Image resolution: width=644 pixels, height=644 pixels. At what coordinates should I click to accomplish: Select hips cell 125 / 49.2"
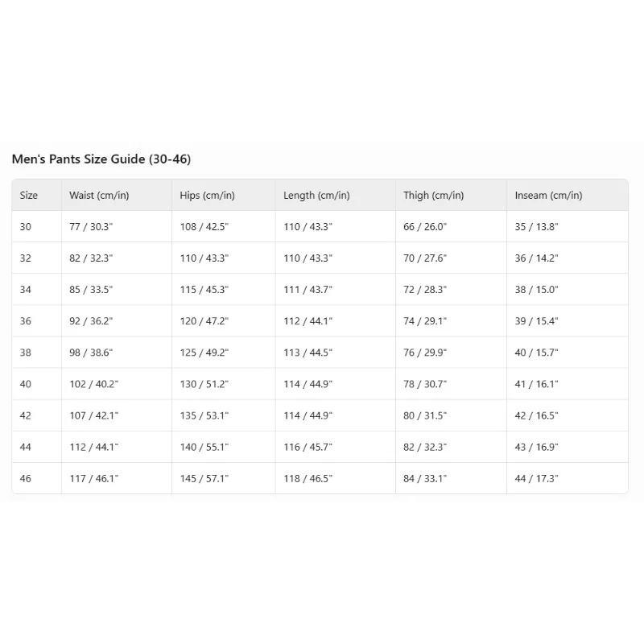204,353
